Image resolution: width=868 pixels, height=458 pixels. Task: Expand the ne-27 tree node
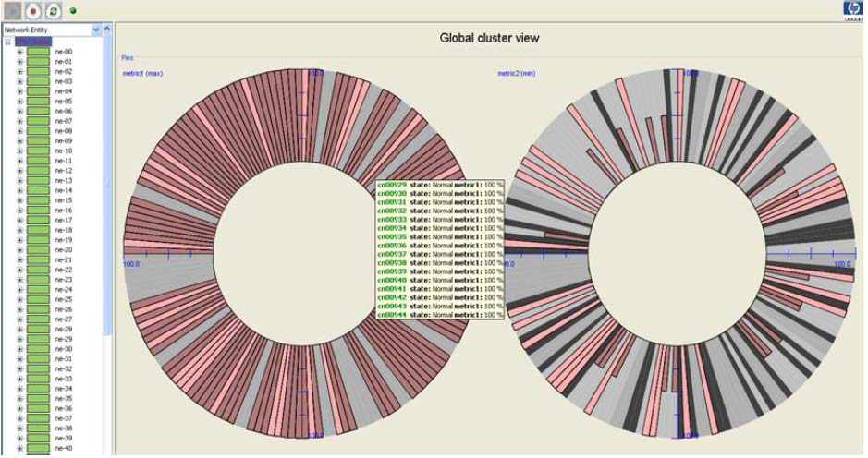(20, 319)
